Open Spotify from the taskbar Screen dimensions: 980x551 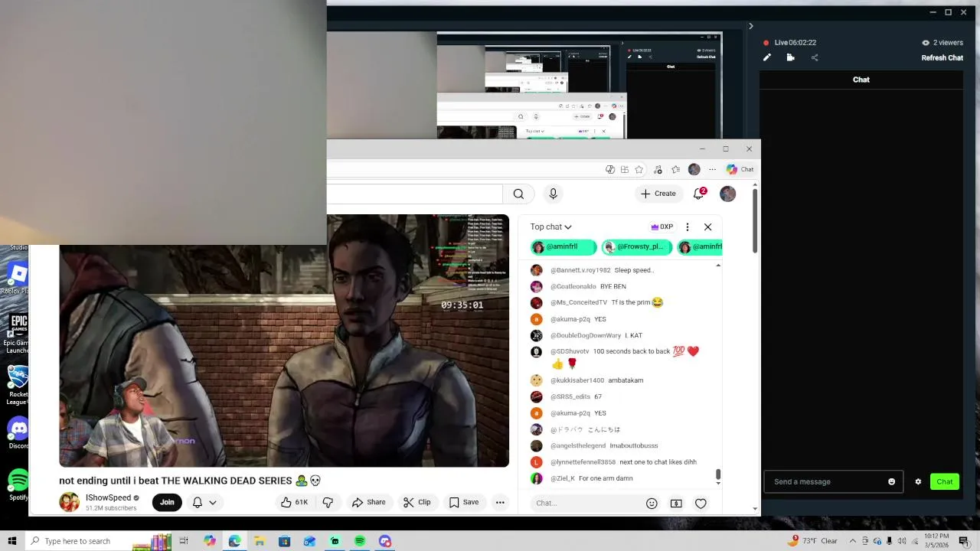[360, 541]
